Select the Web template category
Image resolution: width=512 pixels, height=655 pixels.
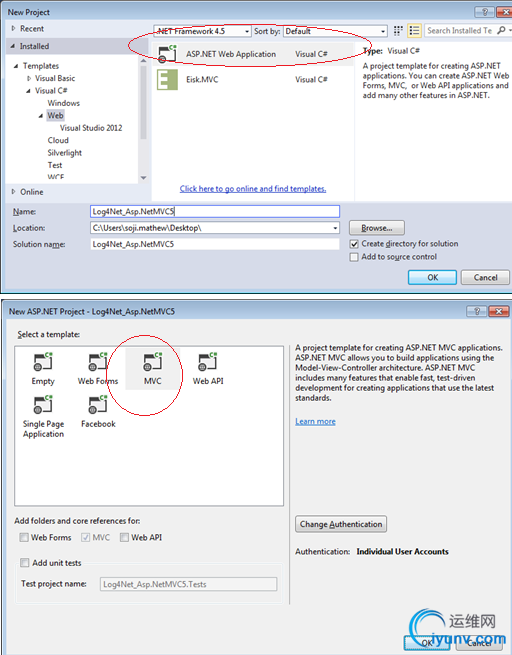(x=55, y=115)
